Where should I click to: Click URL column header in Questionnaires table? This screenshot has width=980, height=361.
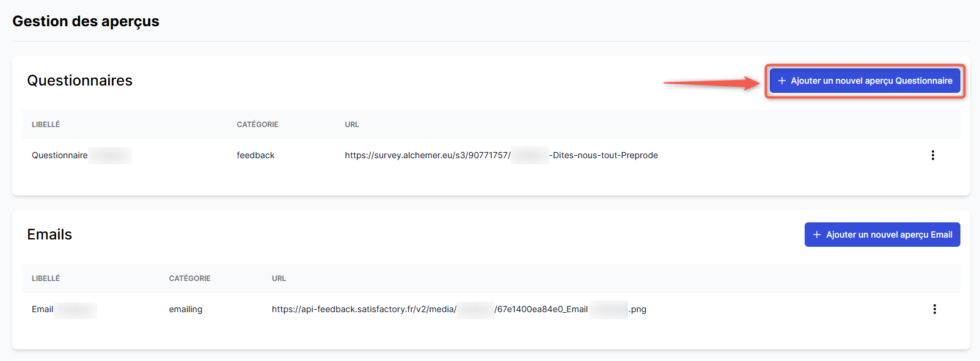pyautogui.click(x=352, y=125)
